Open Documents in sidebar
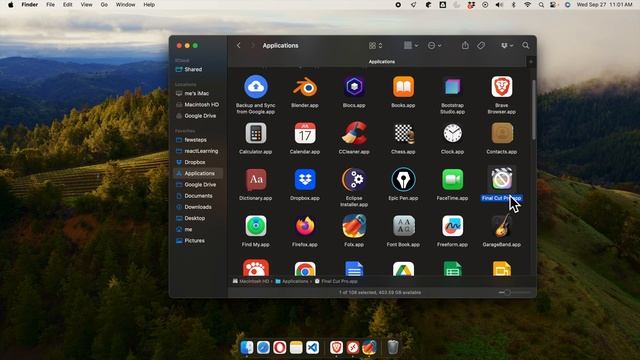640x360 pixels. pyautogui.click(x=198, y=196)
